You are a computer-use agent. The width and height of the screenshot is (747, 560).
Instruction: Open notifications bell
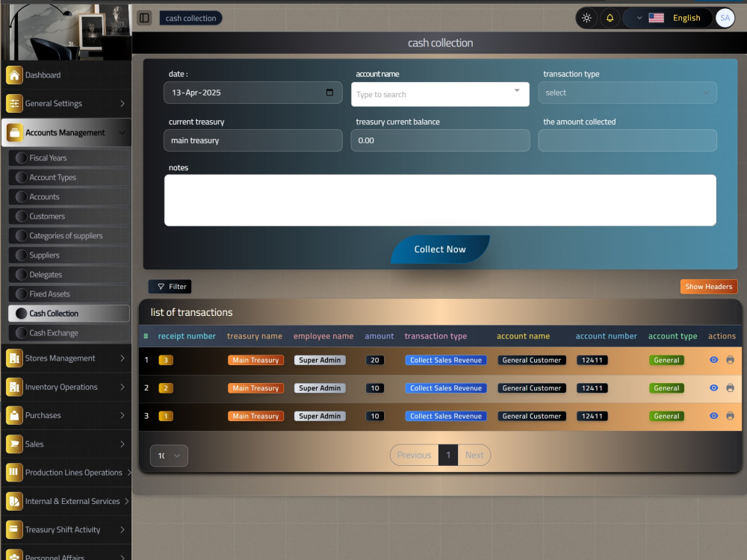click(x=610, y=18)
